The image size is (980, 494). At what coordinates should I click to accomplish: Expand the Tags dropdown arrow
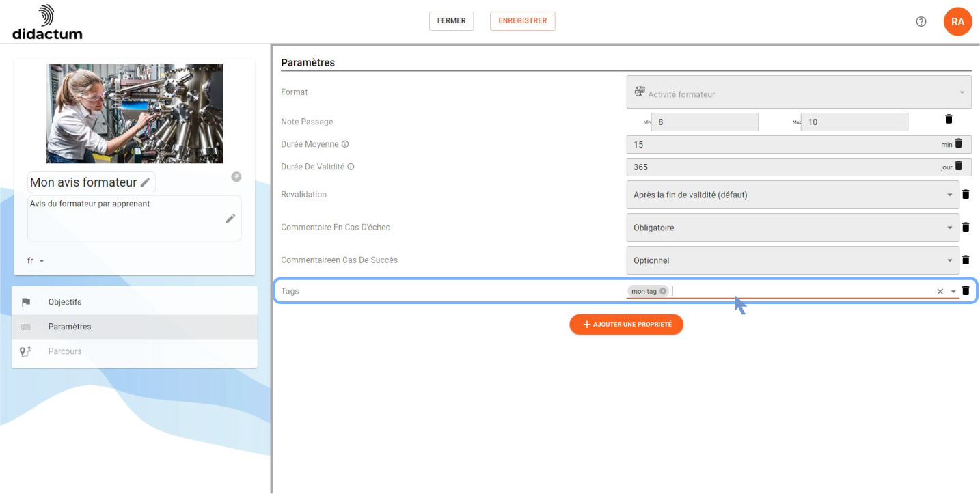point(953,292)
